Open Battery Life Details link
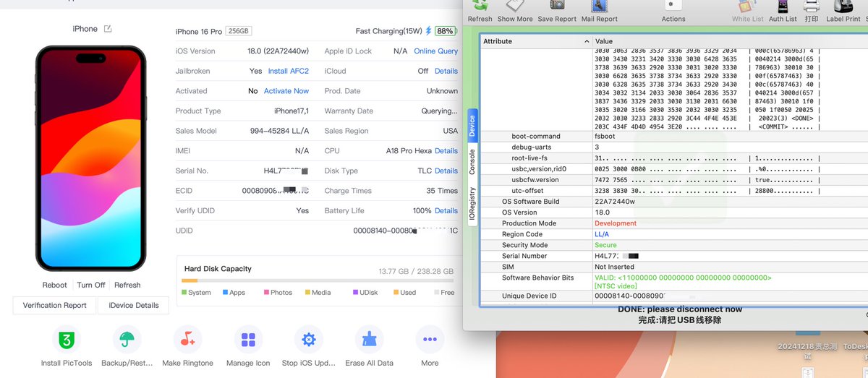868x378 pixels. (x=446, y=210)
